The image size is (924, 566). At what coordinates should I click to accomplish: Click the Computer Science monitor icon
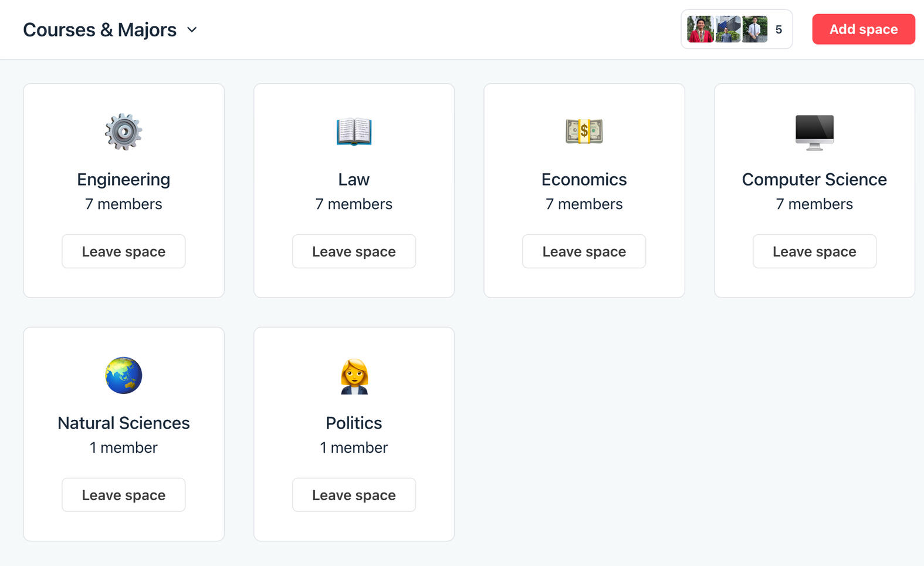(814, 132)
